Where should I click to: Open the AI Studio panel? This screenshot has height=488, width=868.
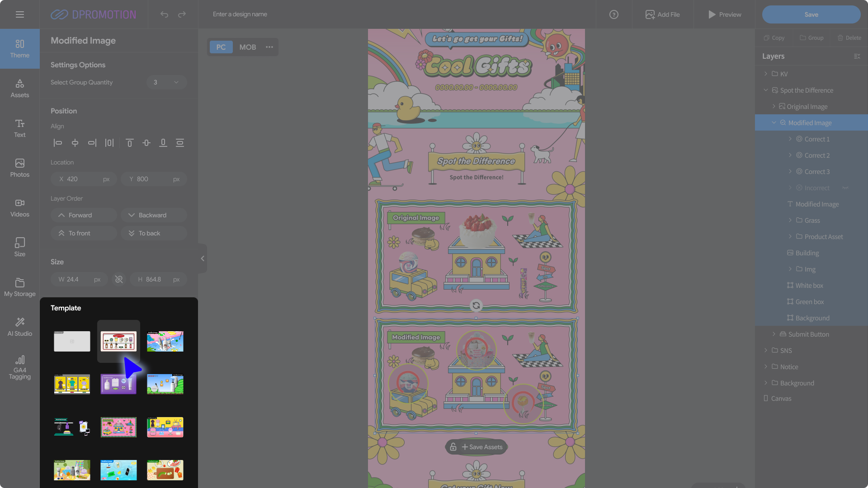(19, 326)
